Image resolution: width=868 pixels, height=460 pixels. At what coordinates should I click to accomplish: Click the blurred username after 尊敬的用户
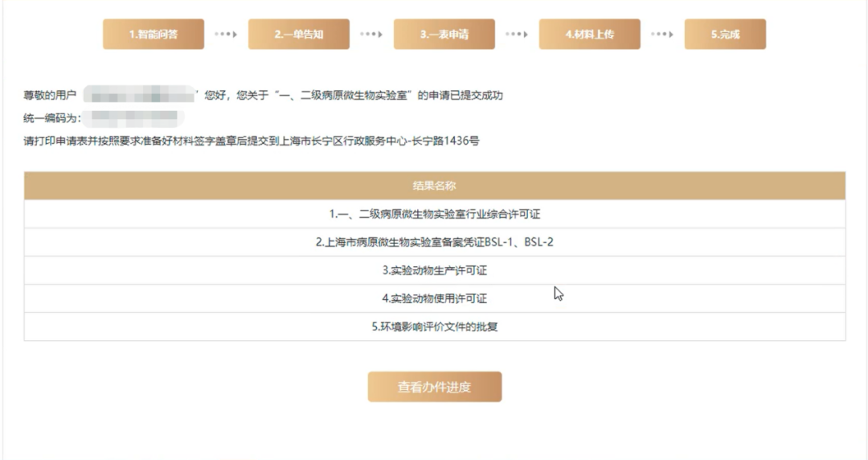click(x=140, y=96)
